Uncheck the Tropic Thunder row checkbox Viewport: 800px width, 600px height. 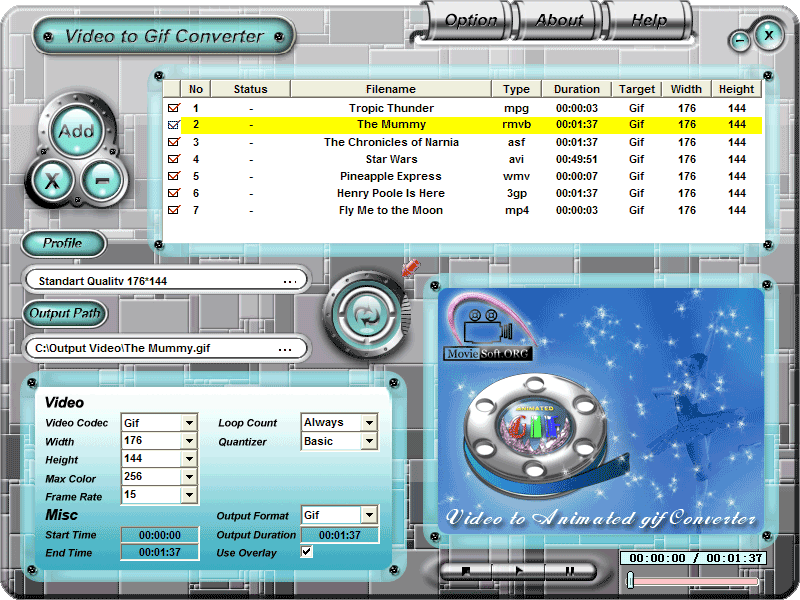(174, 108)
